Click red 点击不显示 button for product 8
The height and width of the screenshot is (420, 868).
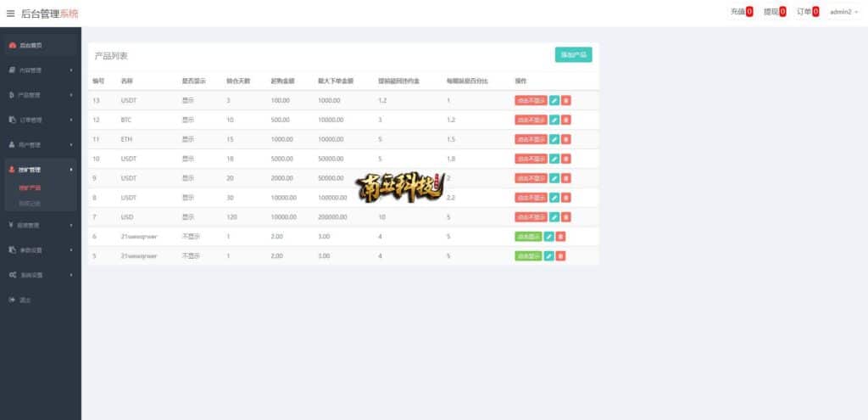531,197
